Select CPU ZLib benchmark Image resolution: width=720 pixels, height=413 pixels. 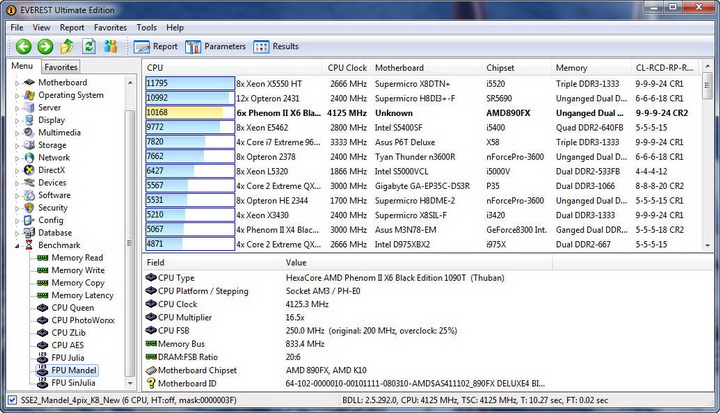(x=68, y=333)
